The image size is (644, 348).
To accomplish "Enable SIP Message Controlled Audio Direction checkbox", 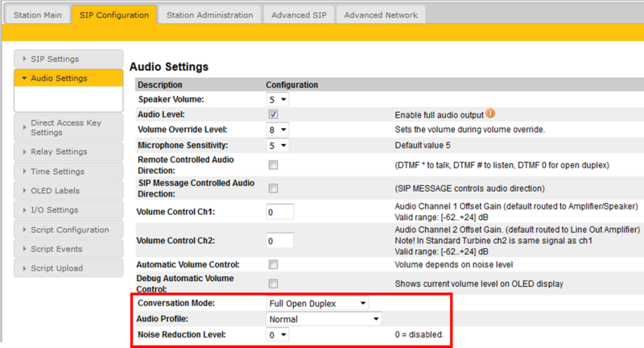I will click(274, 188).
